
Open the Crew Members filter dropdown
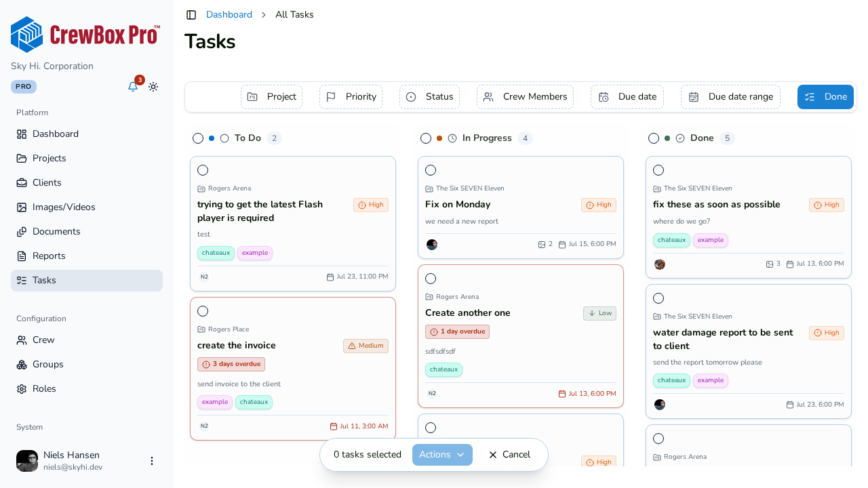(x=525, y=97)
